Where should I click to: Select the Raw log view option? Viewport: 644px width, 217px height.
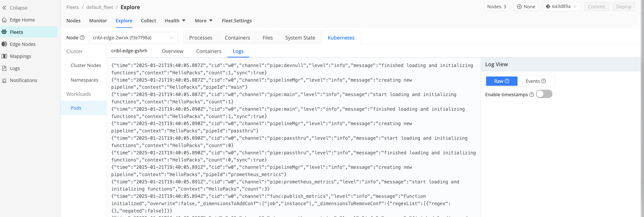click(x=501, y=81)
